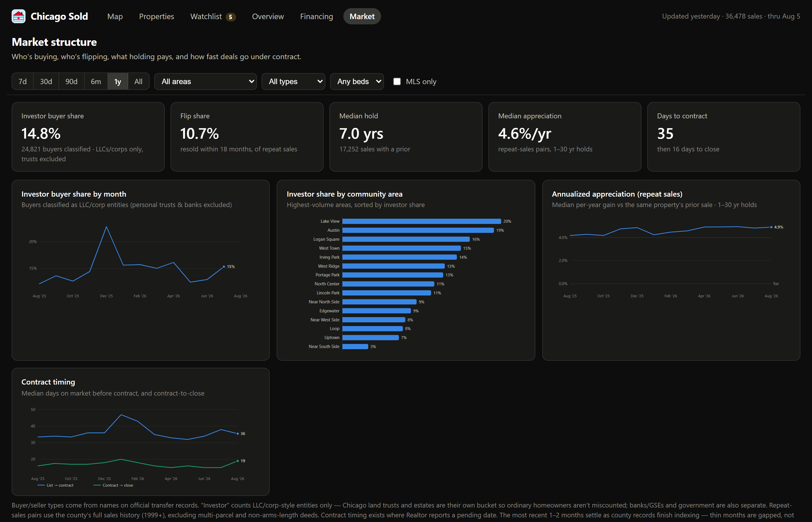
Task: Click the 4.9% endpoint on appreciation chart
Action: (771, 227)
